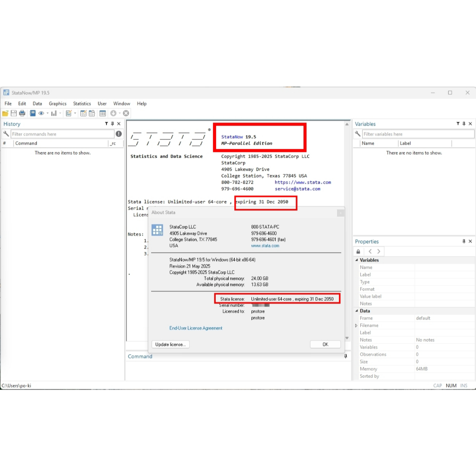Click the Viewer eye icon
This screenshot has width=476, height=476.
click(x=41, y=113)
